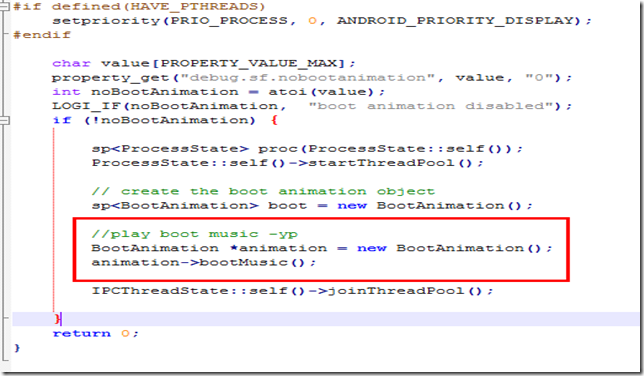Click the line 'setpriority(PRIO_PROCESS, 0, ANDROID_PRIORITY_DISPLAY);'
The image size is (644, 376).
tap(322, 21)
